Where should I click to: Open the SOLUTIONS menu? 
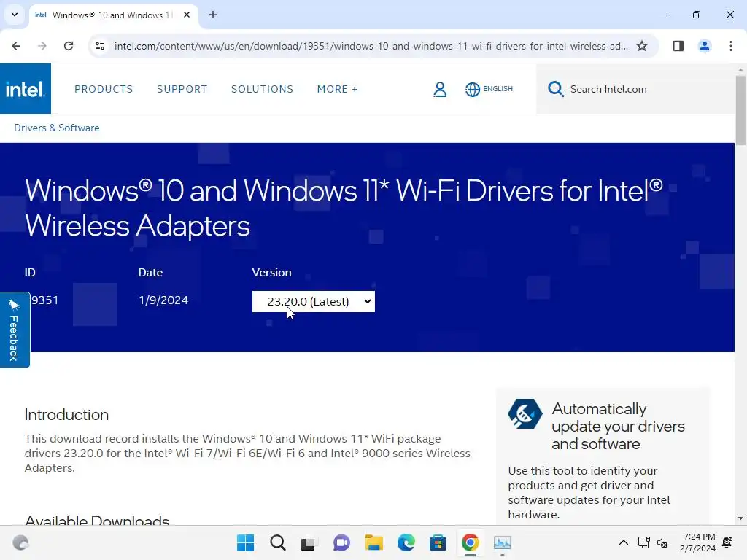[x=262, y=89]
